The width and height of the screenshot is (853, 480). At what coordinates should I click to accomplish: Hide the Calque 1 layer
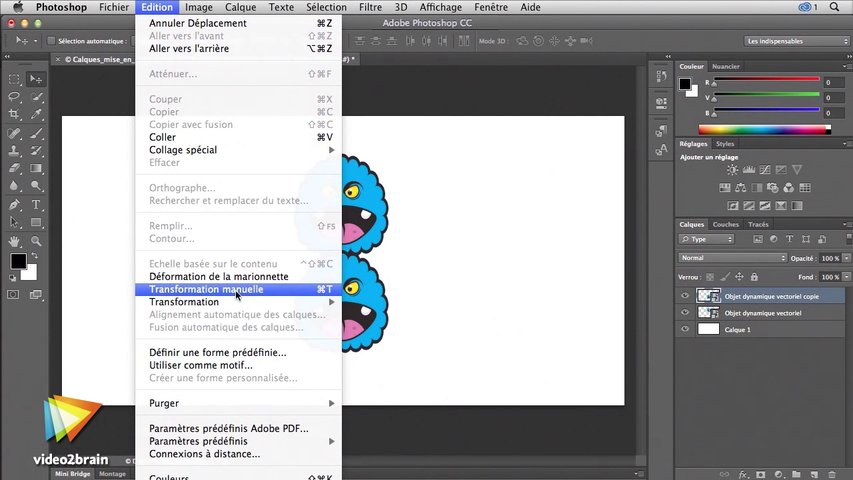click(685, 329)
